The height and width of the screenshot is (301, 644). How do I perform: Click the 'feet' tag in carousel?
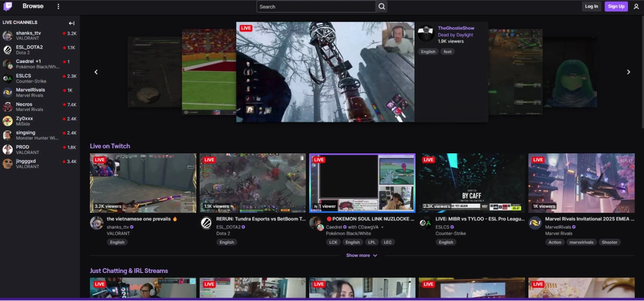pyautogui.click(x=448, y=52)
